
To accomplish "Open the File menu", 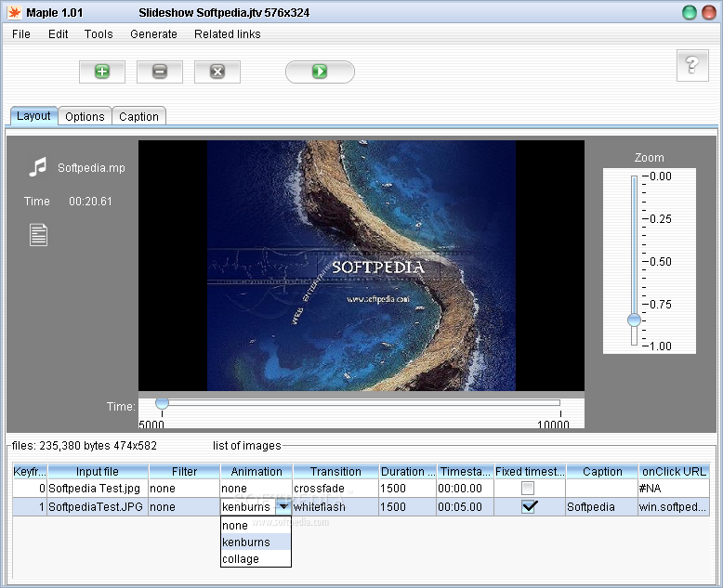I will pos(21,34).
